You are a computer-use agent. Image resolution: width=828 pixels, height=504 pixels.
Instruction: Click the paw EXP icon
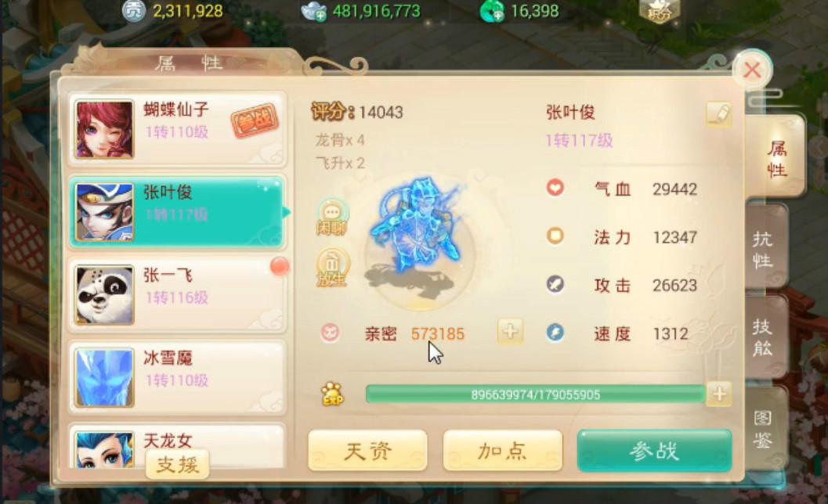(x=333, y=394)
